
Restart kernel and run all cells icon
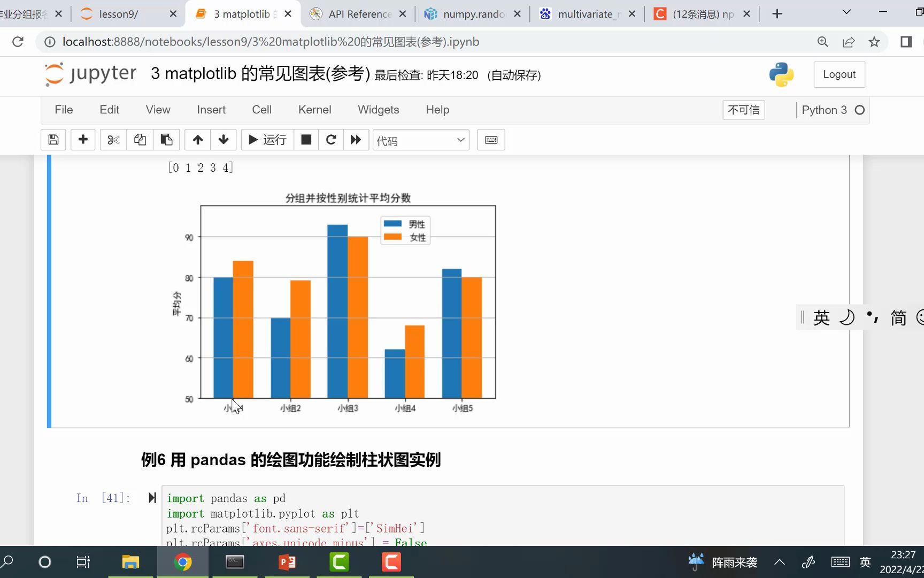click(356, 140)
